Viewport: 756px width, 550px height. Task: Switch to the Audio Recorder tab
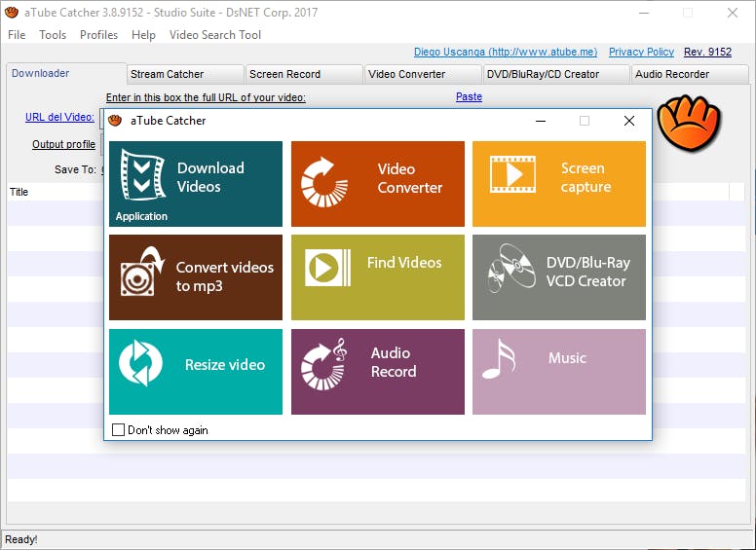(690, 74)
